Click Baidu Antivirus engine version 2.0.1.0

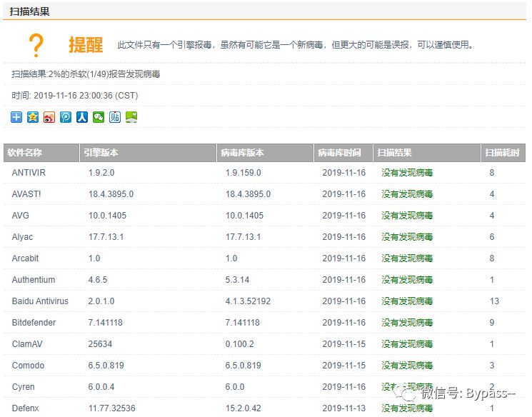coord(101,301)
